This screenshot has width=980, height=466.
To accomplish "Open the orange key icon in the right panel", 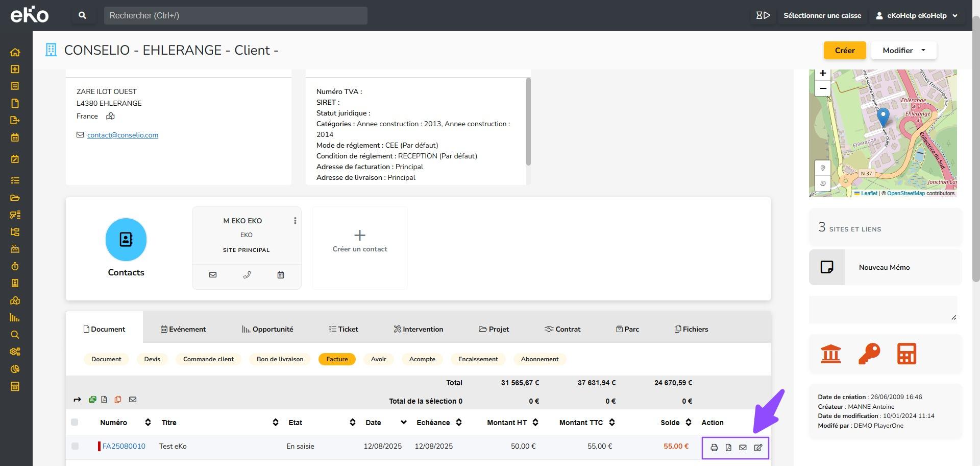I will click(x=869, y=354).
